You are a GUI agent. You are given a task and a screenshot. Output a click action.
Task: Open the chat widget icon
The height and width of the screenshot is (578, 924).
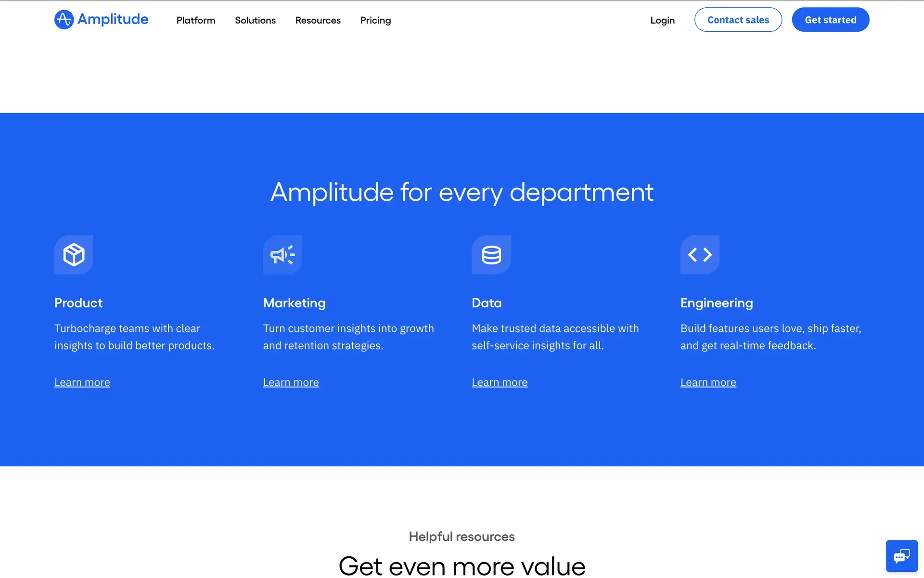tap(901, 556)
